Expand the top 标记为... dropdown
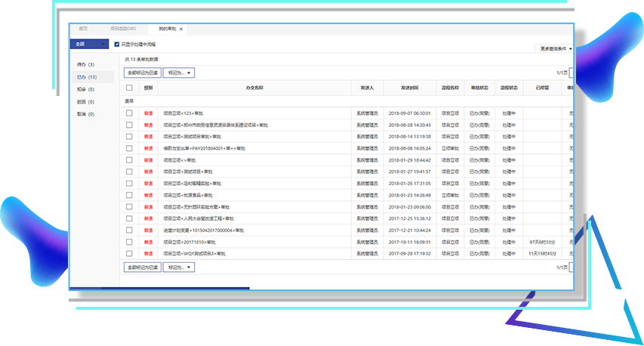 tap(179, 73)
